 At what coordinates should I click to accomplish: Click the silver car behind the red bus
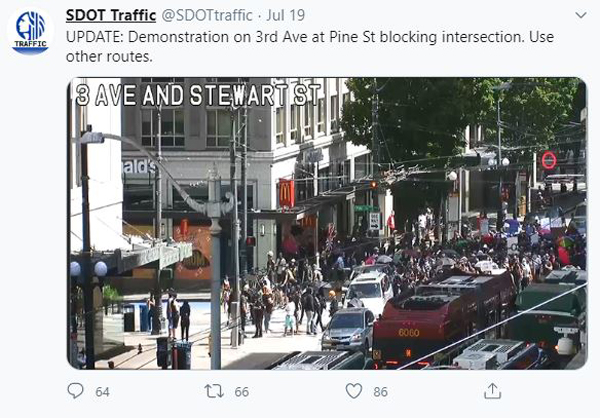point(348,329)
